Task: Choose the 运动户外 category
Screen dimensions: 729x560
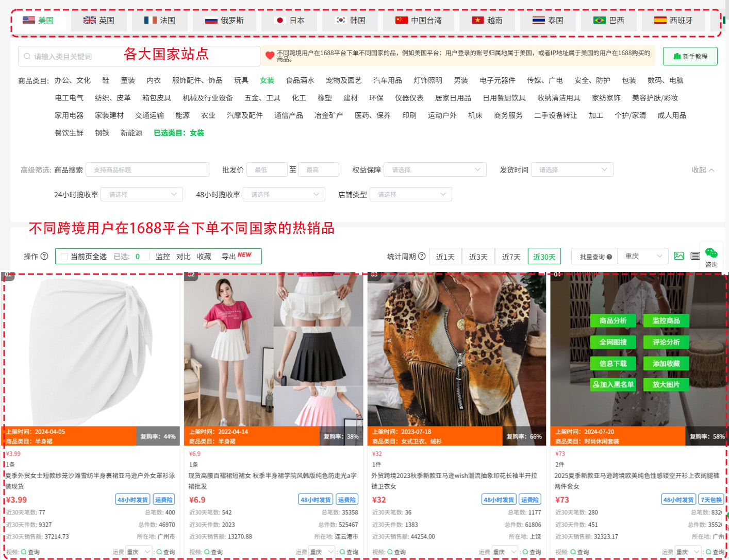Action: tap(442, 115)
